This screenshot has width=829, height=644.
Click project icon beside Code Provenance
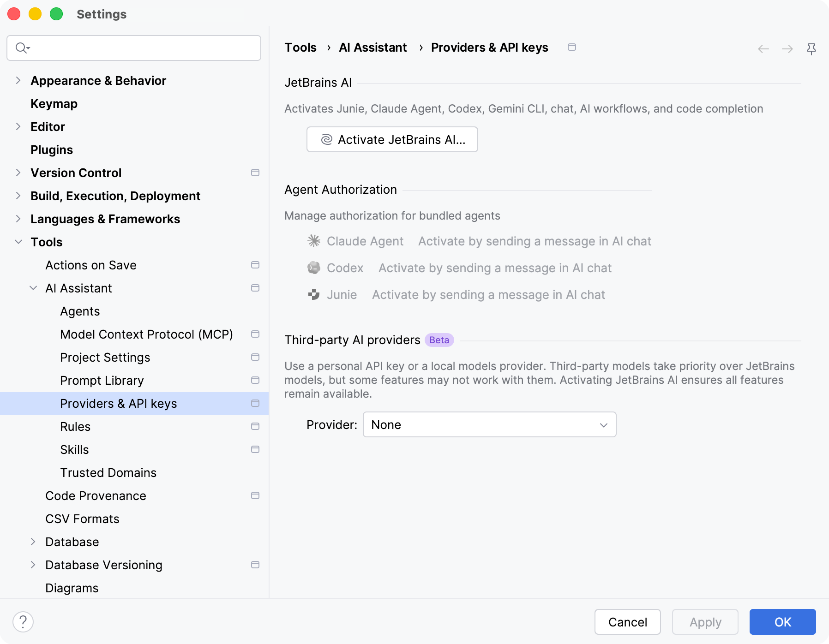(255, 495)
